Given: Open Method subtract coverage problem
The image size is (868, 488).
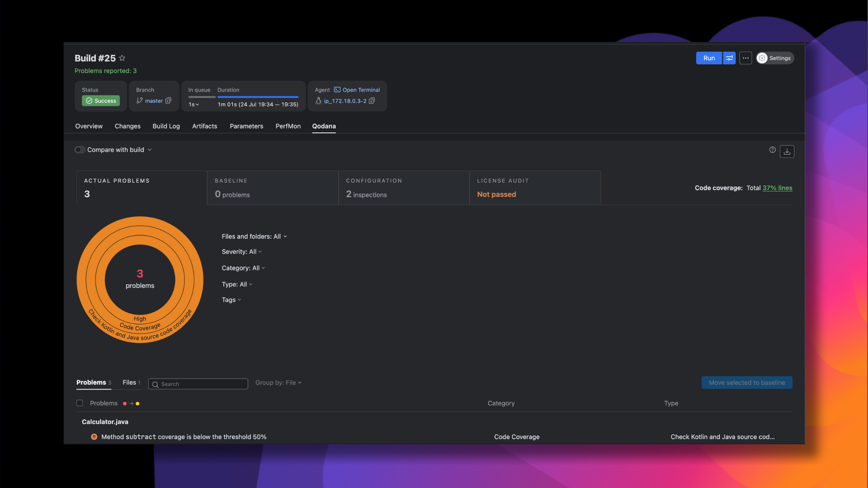Looking at the screenshot, I should click(184, 437).
